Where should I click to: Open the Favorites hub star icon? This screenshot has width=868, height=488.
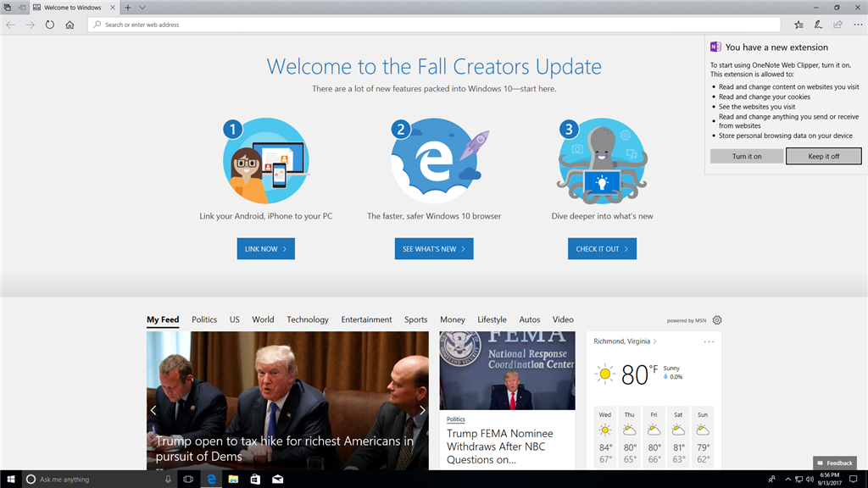point(798,25)
